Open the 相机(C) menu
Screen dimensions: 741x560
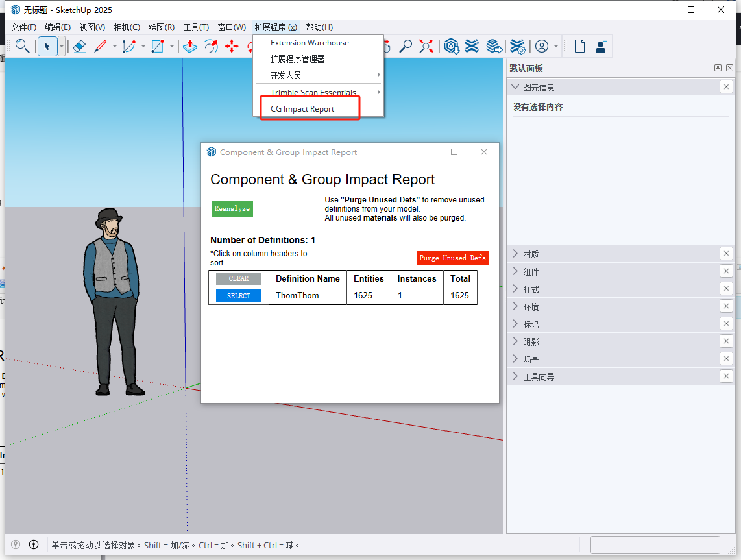(127, 27)
